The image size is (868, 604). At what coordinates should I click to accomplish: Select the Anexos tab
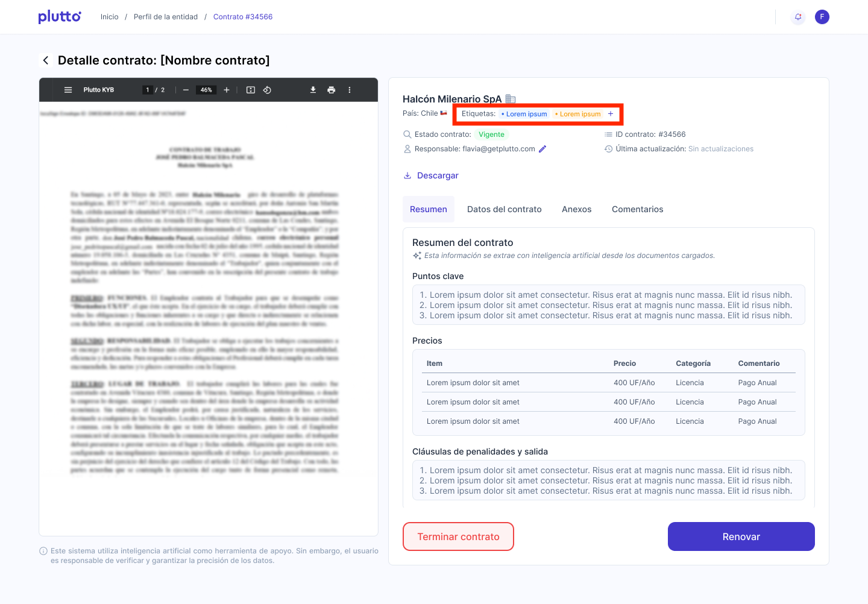pos(577,209)
